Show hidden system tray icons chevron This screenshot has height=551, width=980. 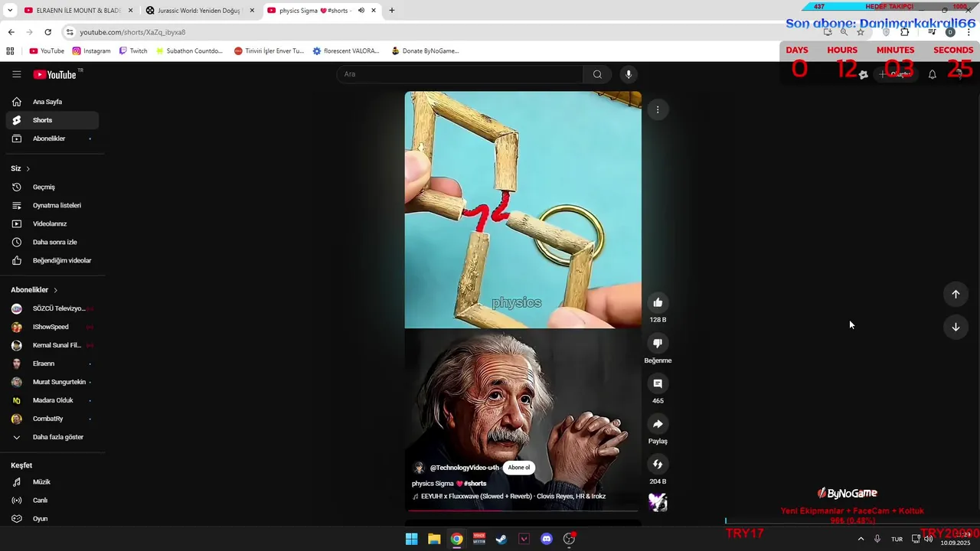(861, 539)
